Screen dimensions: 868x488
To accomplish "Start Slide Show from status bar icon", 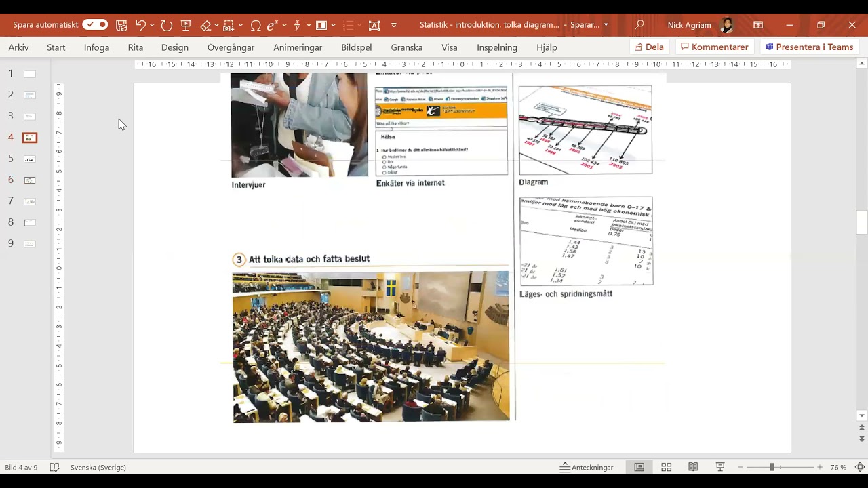I will click(x=720, y=468).
